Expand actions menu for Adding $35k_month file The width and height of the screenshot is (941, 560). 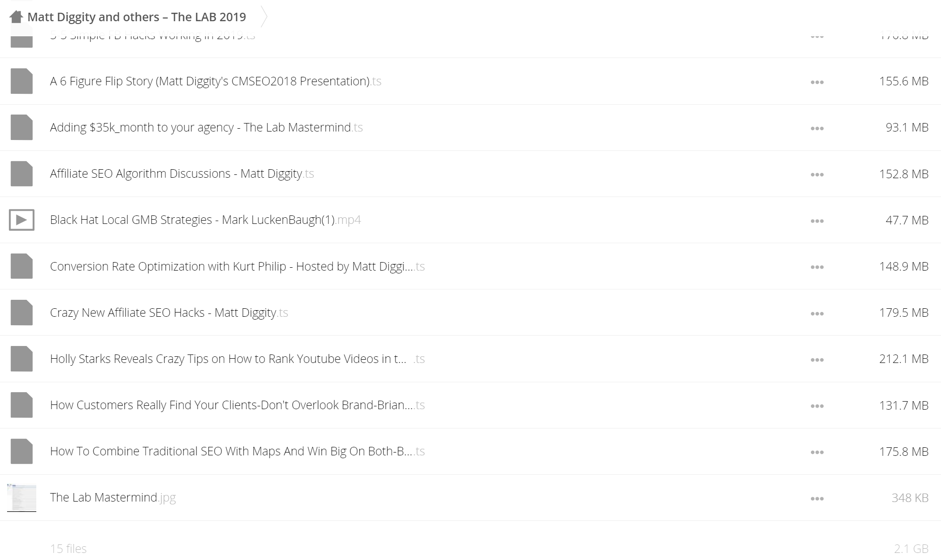click(x=817, y=128)
